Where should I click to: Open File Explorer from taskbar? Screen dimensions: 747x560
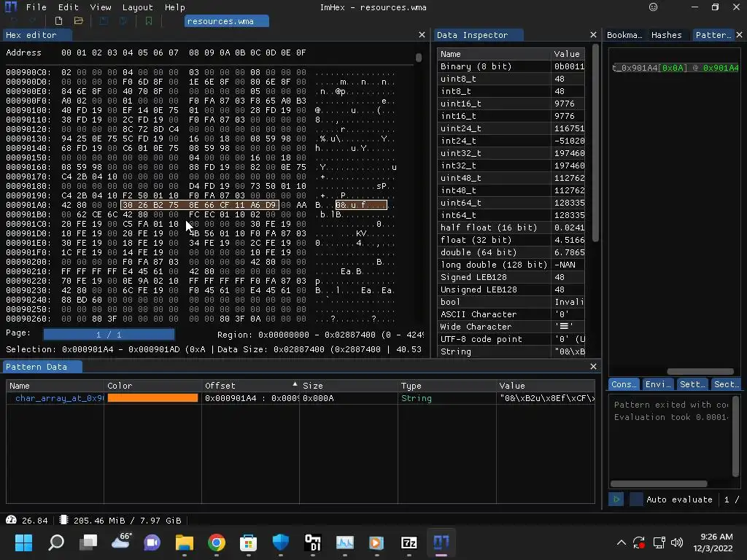click(x=185, y=542)
